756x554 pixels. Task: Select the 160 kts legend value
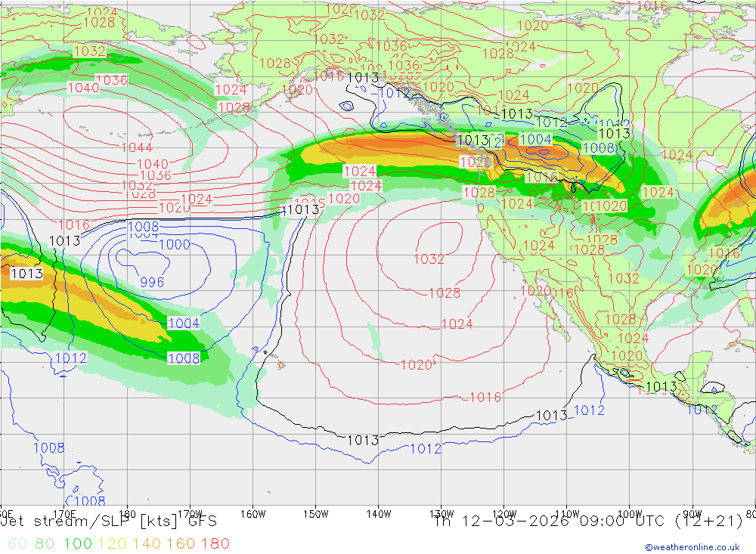click(x=181, y=544)
